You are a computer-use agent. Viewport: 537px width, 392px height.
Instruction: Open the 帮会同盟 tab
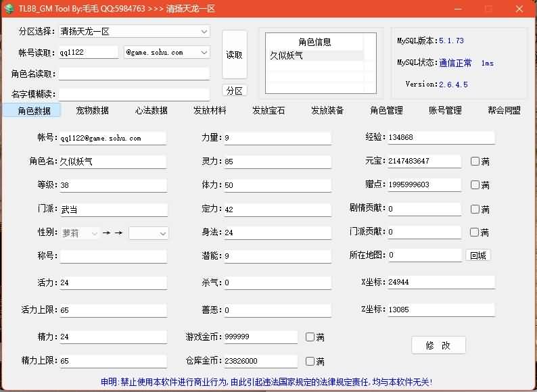[x=504, y=111]
